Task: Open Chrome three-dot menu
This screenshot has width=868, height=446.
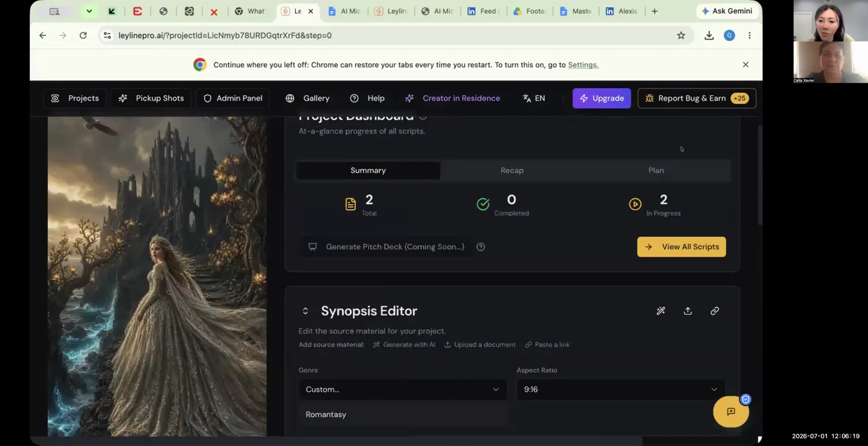Action: tap(750, 35)
